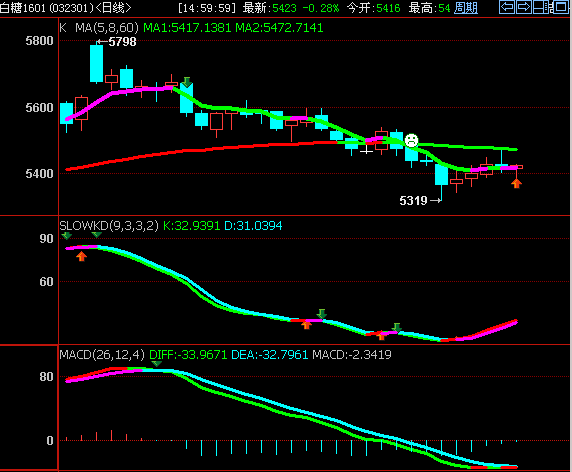Click the tall cyan candle near 5798
Image resolution: width=572 pixels, height=472 pixels.
pos(97,63)
